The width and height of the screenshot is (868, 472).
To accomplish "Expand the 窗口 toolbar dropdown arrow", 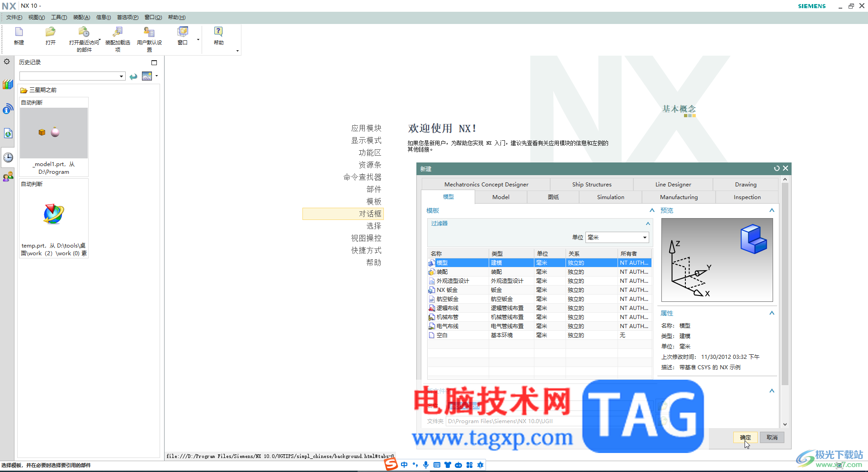I will pos(198,40).
